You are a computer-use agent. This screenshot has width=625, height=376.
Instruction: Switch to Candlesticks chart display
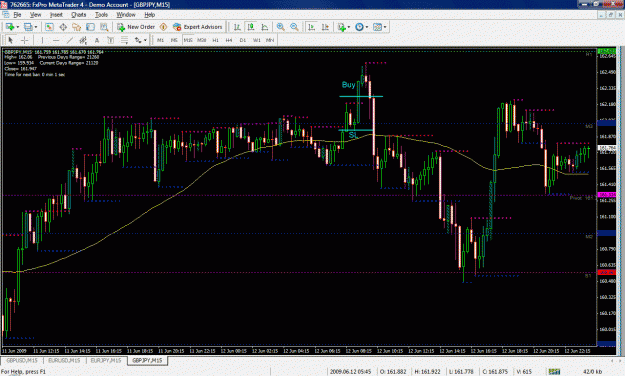click(x=251, y=27)
